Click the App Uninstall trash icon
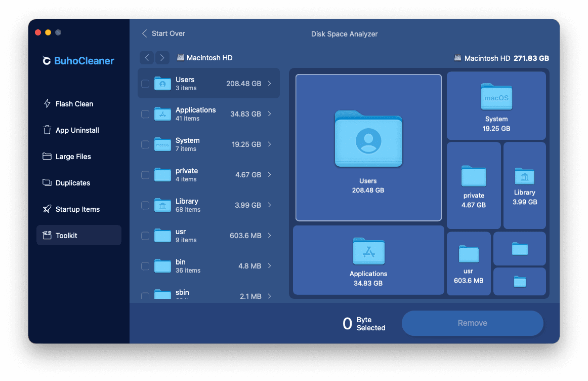 [47, 130]
